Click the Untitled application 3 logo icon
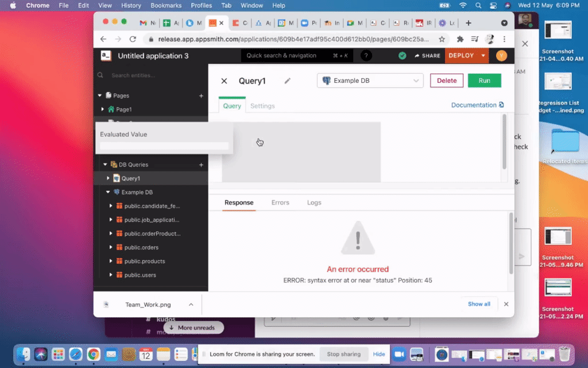 105,56
